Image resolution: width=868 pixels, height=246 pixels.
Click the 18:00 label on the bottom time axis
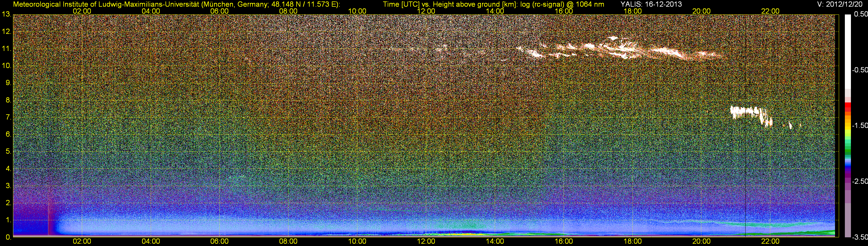tap(632, 242)
